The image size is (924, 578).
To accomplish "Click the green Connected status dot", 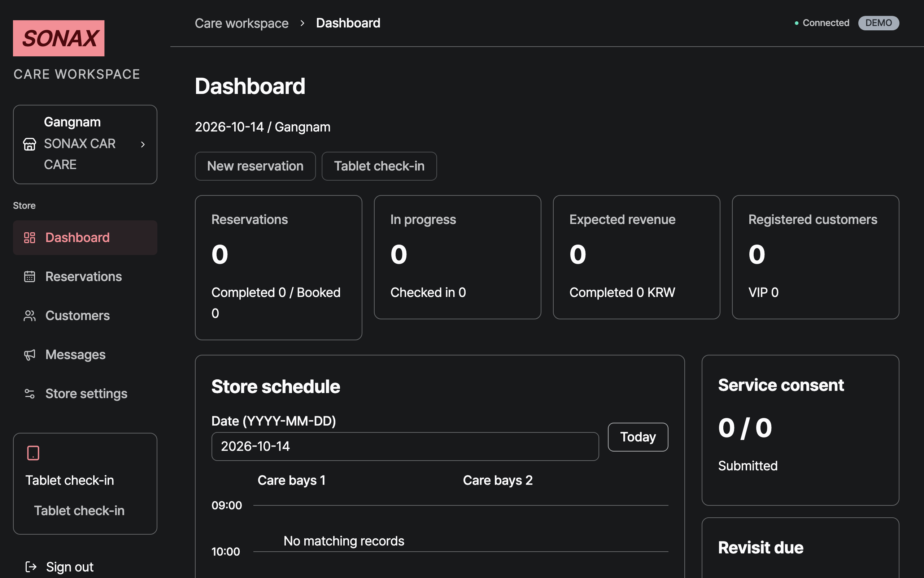I will click(x=797, y=23).
